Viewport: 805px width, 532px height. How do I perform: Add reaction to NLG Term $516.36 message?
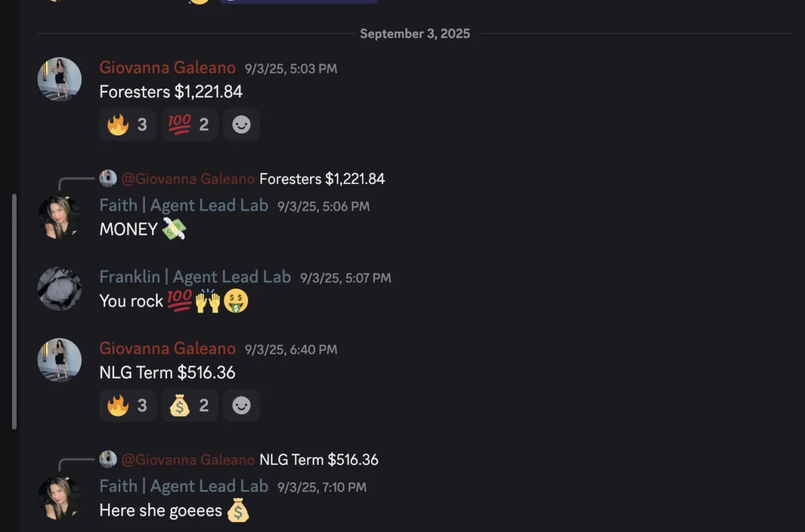coord(241,405)
